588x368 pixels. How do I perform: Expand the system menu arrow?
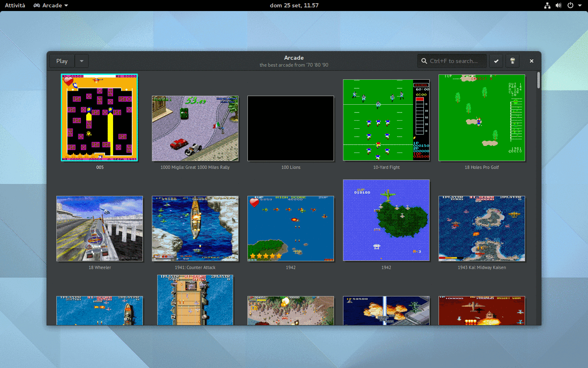tap(580, 5)
